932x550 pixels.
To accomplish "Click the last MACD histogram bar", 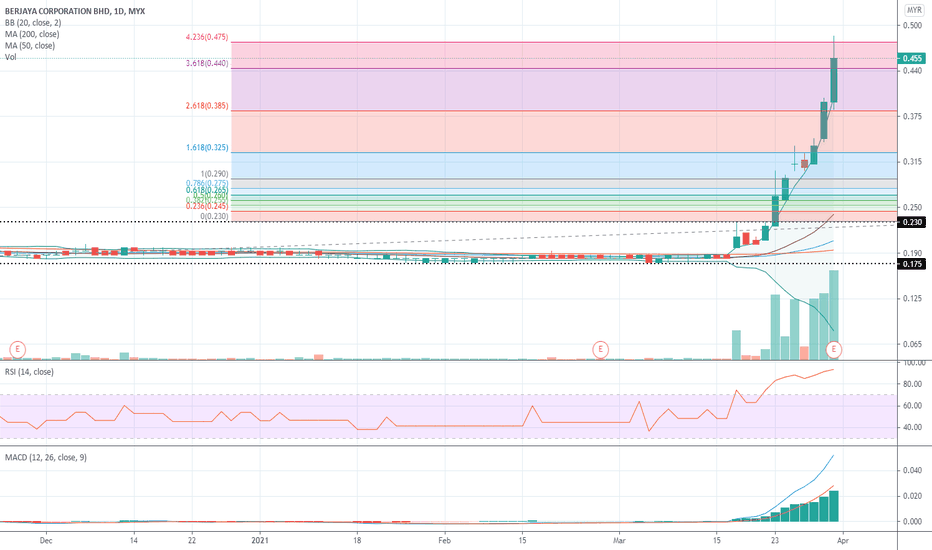I will [x=834, y=506].
